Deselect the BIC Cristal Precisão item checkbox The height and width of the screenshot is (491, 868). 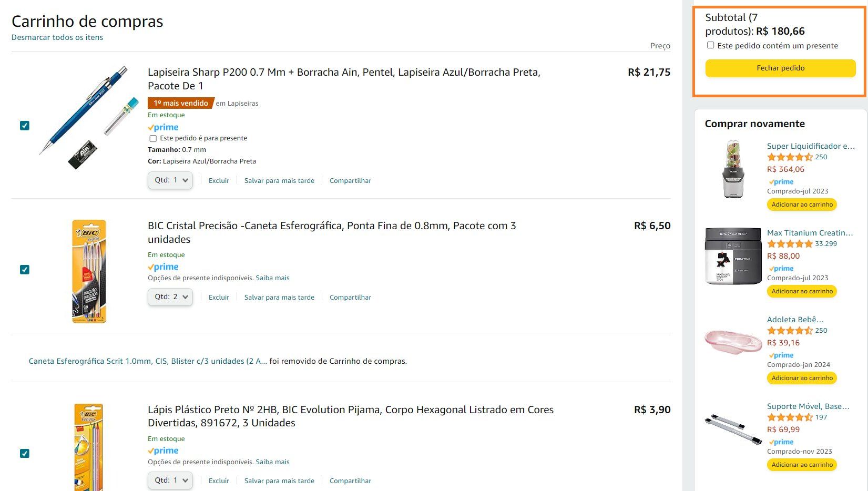tap(25, 269)
